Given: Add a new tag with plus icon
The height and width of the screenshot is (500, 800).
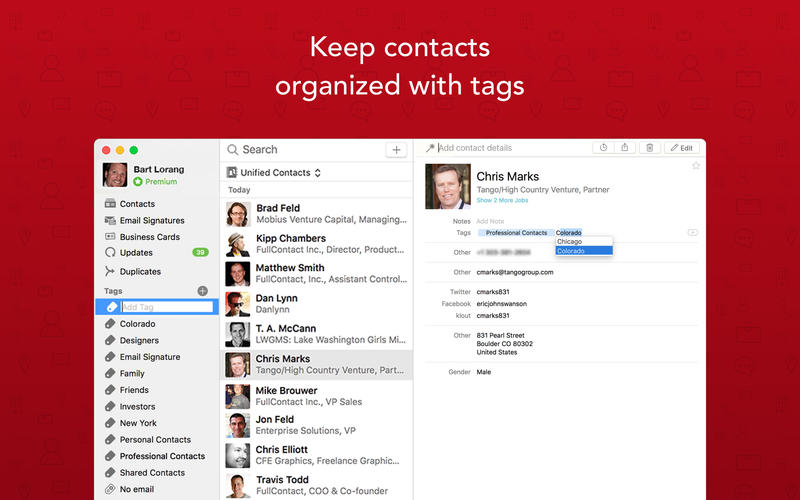Looking at the screenshot, I should pyautogui.click(x=203, y=291).
